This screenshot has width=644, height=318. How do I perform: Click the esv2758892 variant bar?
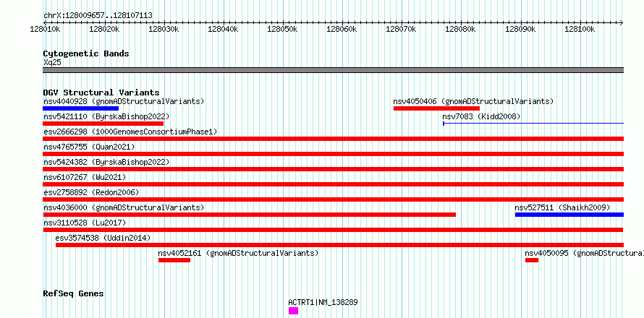click(334, 199)
